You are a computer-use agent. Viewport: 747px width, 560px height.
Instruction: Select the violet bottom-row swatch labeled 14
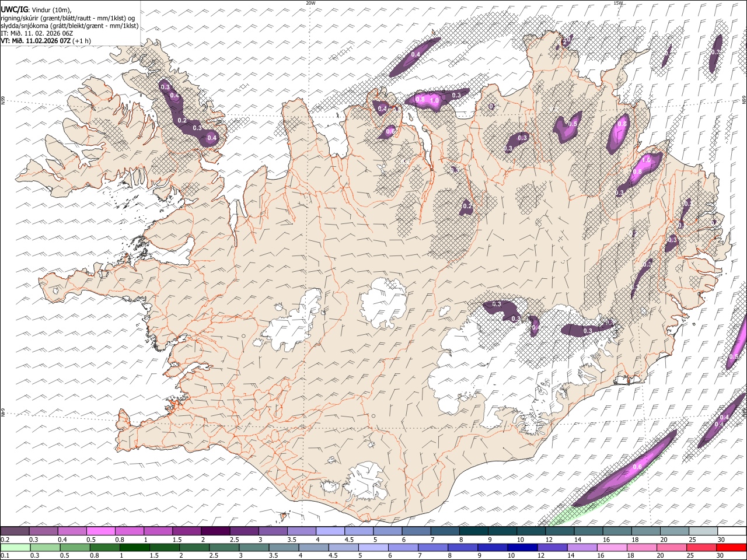pos(581,547)
